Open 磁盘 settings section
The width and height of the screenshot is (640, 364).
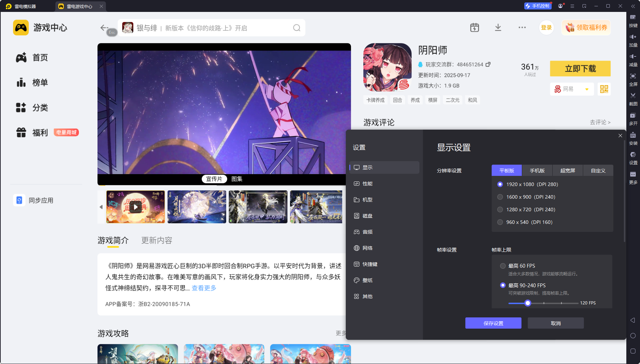tap(384, 216)
